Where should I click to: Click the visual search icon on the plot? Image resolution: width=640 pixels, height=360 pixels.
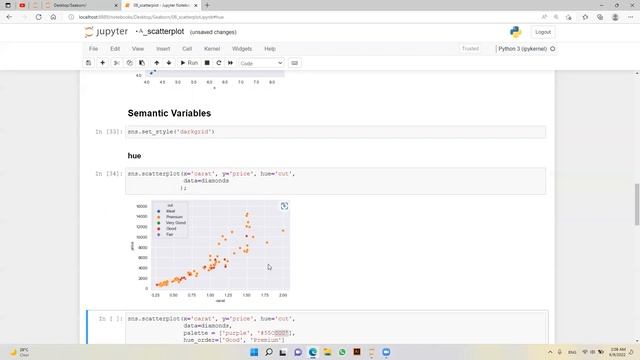tap(284, 206)
